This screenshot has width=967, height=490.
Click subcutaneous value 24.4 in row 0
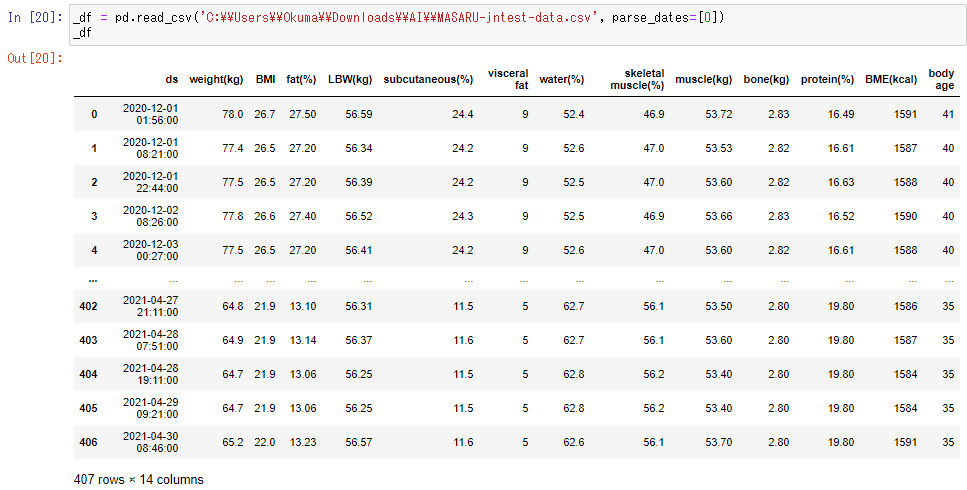pyautogui.click(x=463, y=114)
